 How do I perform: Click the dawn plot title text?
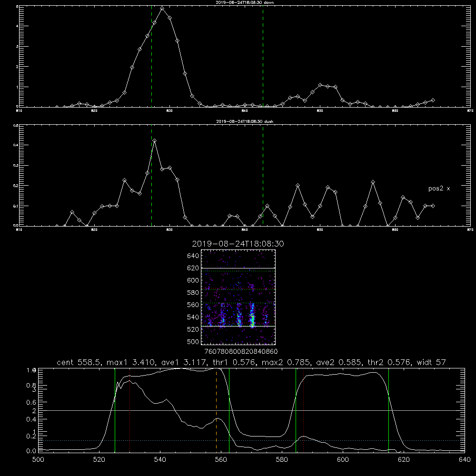[x=245, y=2]
